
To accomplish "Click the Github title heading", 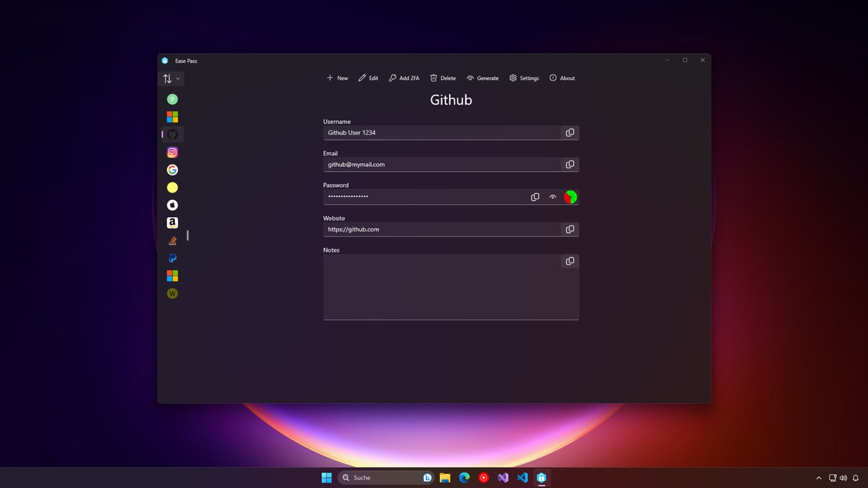I will pos(451,100).
